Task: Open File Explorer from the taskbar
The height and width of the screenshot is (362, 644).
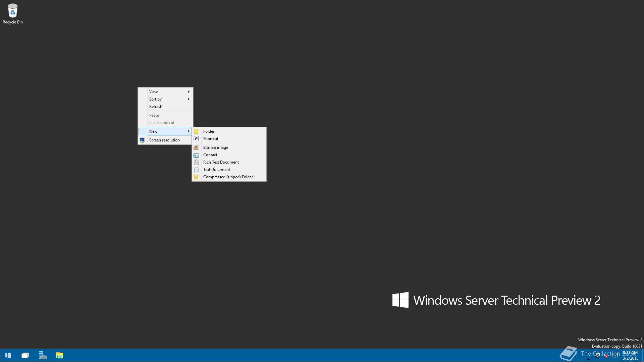Action: click(x=60, y=355)
